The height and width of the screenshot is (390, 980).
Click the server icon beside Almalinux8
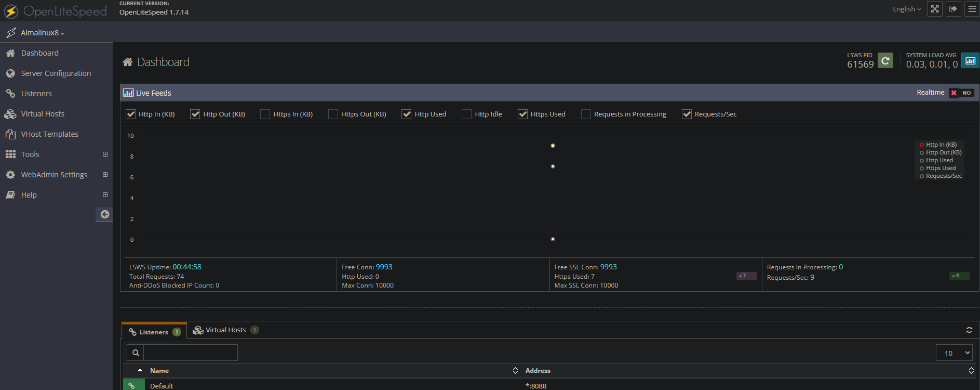(11, 33)
